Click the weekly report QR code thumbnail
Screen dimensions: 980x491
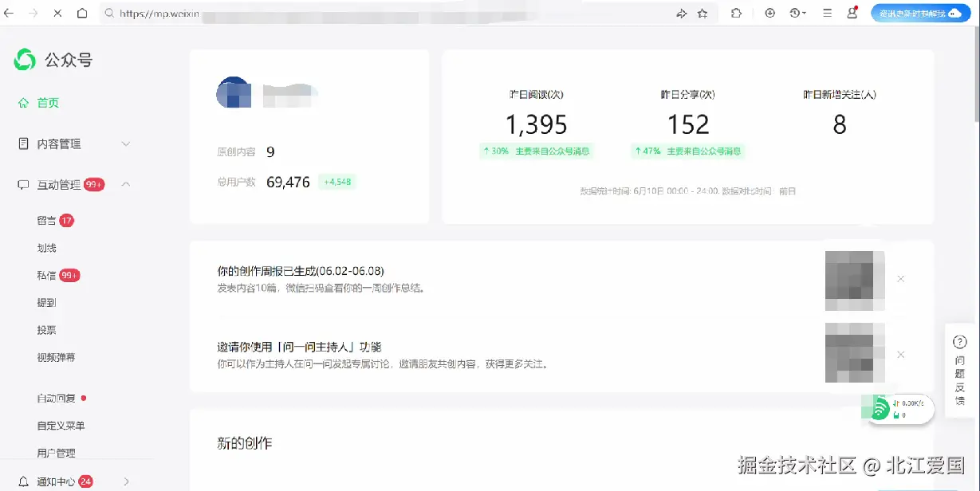(x=854, y=281)
